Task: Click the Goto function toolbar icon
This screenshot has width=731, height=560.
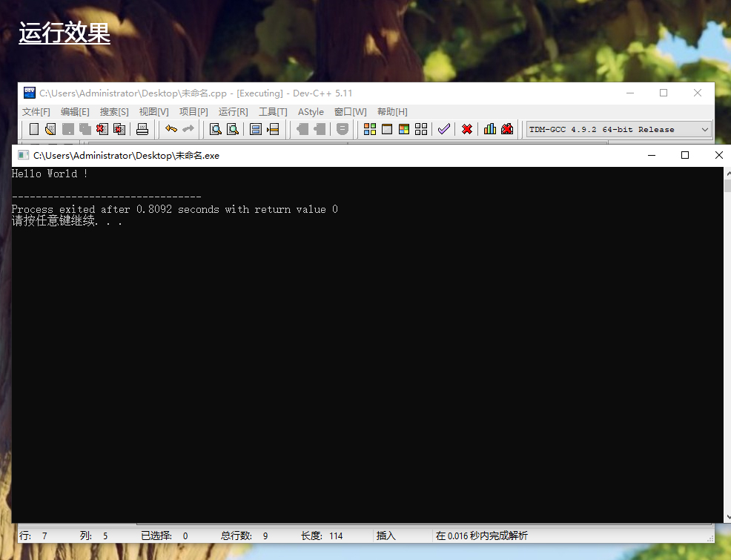Action: (256, 129)
